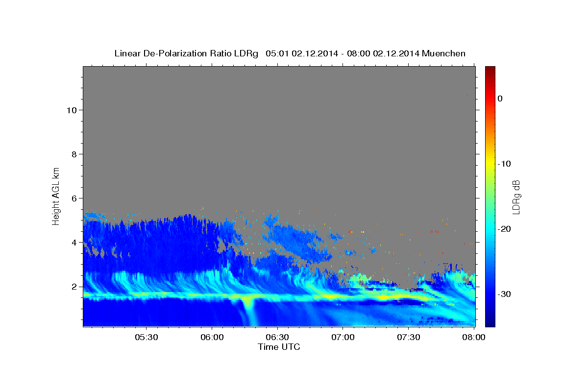Click the 07:30 time tick label

[x=409, y=338]
